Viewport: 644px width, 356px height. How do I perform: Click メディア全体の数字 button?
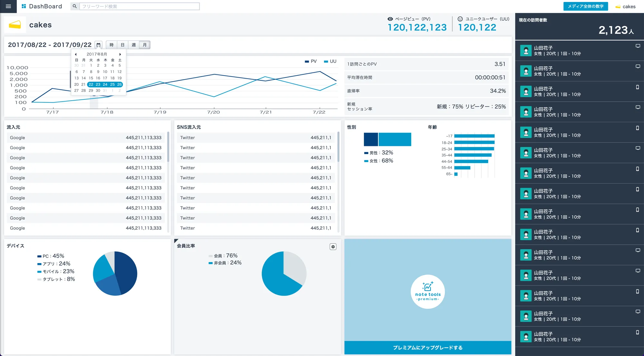[x=585, y=6]
